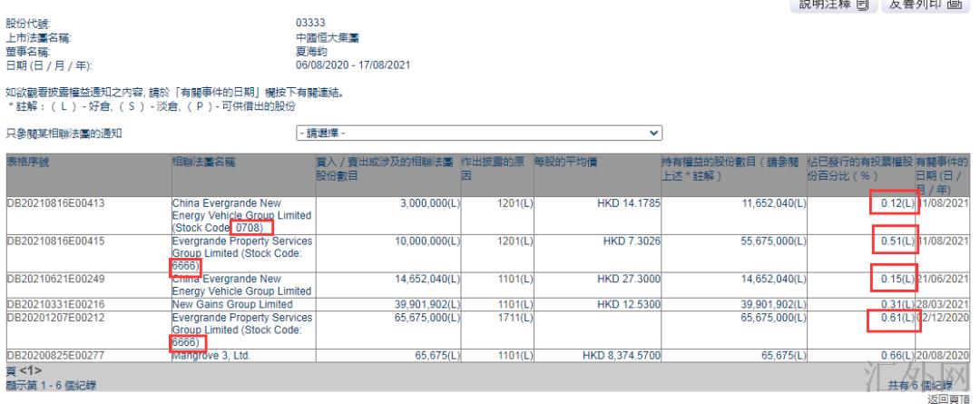Click the 相聯法團名稱 column header
This screenshot has height=404, width=980.
point(204,162)
